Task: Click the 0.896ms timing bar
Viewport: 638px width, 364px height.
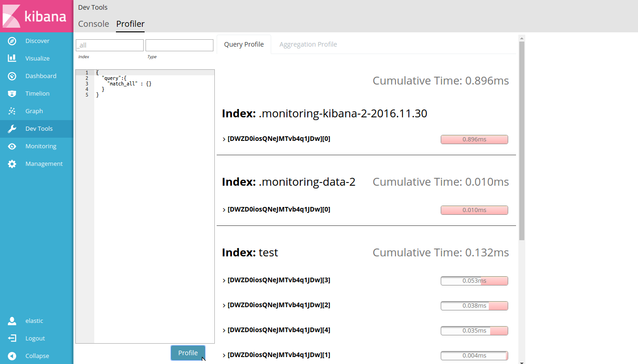Action: pyautogui.click(x=474, y=139)
